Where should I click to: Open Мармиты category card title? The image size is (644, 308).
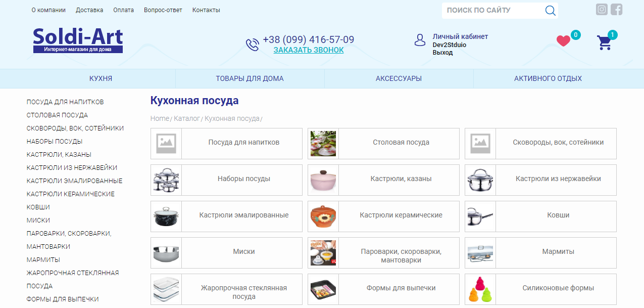point(558,252)
